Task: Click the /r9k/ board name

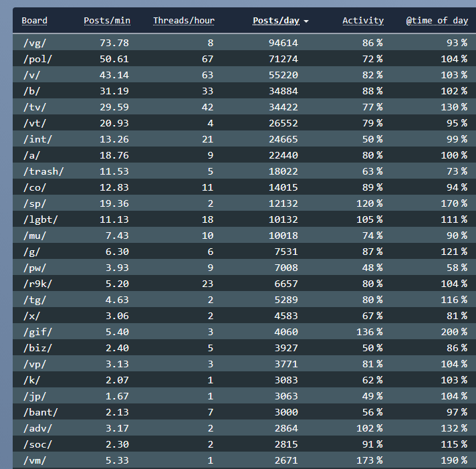Action: [37, 284]
